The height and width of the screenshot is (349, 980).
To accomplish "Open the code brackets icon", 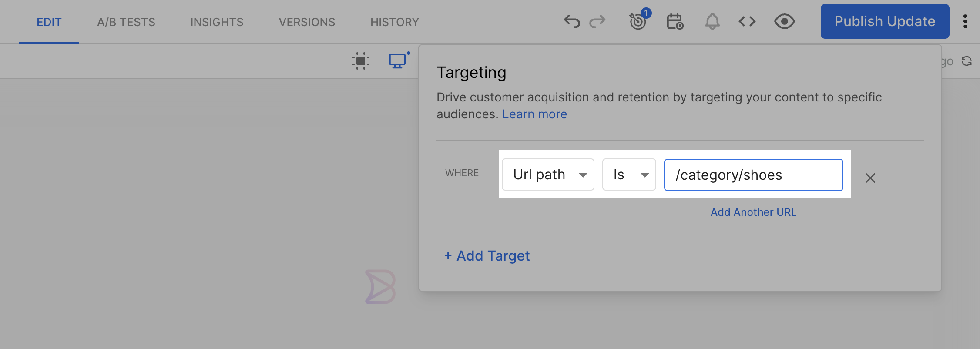I will (x=747, y=21).
